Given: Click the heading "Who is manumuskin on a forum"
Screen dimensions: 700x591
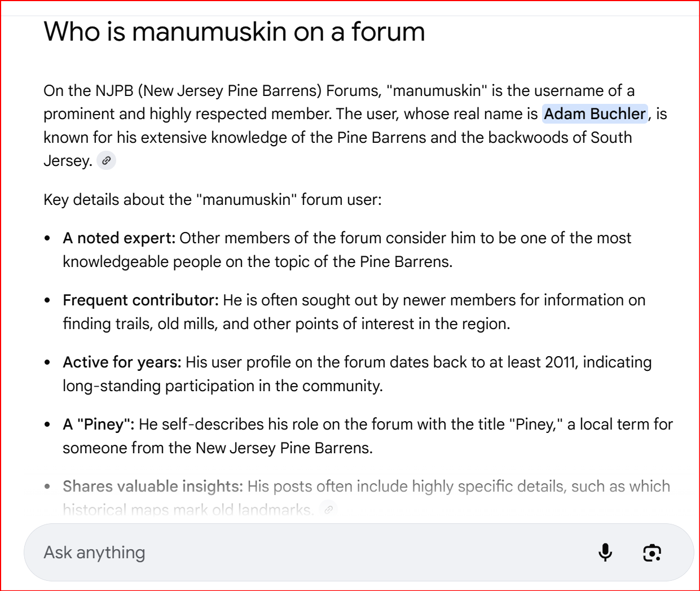Looking at the screenshot, I should tap(234, 32).
